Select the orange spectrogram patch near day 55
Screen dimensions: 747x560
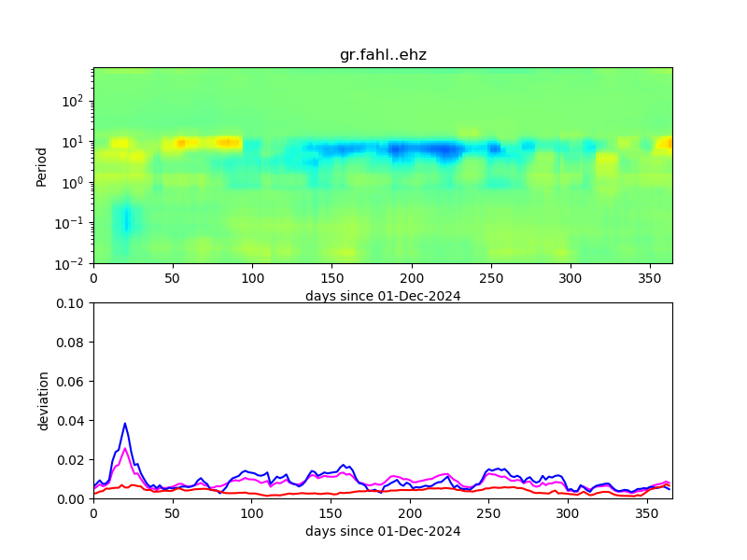coord(181,143)
